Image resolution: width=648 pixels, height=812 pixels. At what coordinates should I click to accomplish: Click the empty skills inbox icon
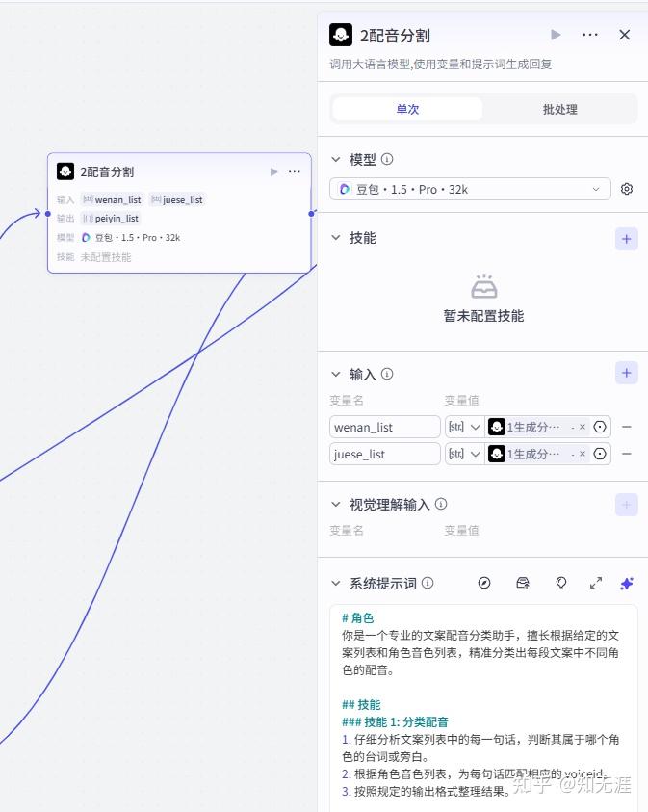coord(484,286)
